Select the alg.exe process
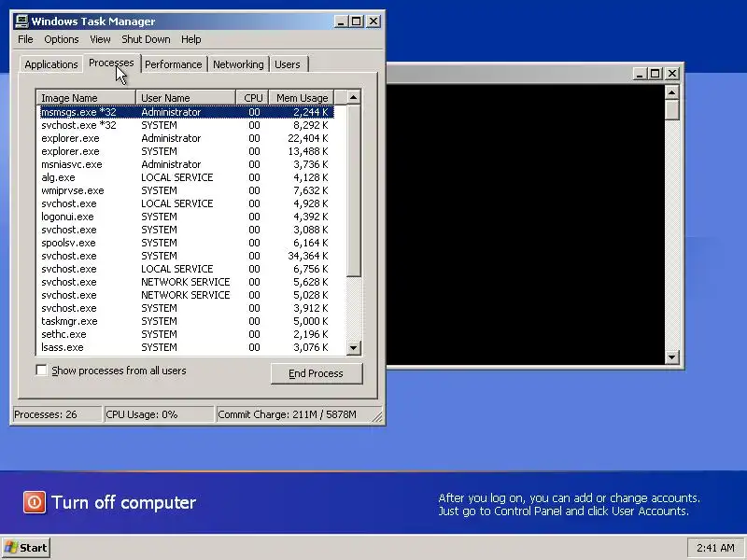The image size is (747, 560). pos(186,177)
